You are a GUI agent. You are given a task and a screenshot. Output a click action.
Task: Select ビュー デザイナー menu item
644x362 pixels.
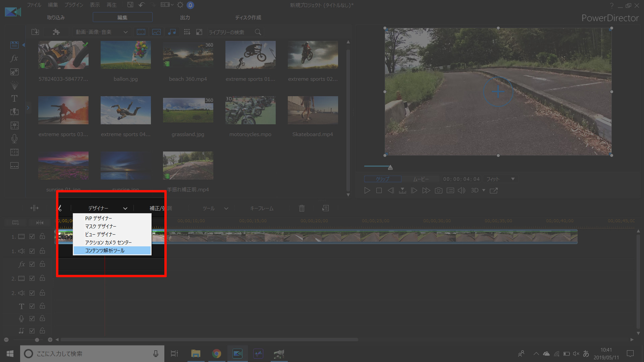pos(112,234)
